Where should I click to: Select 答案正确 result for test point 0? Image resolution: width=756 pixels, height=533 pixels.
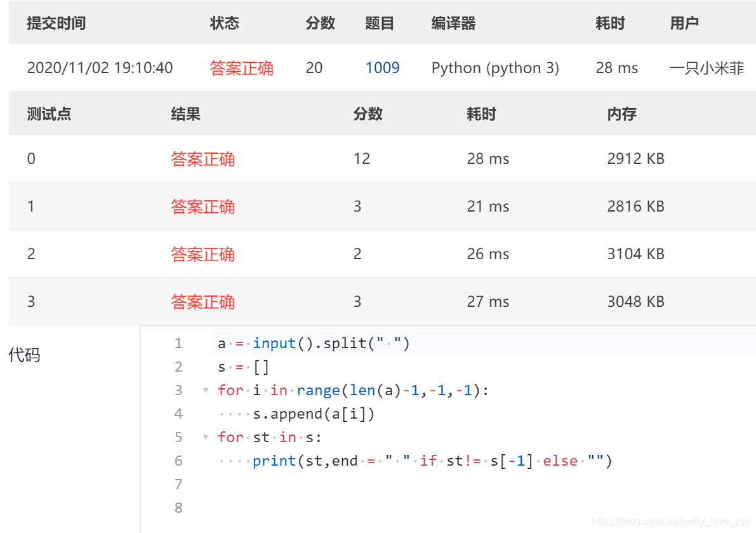pyautogui.click(x=203, y=159)
